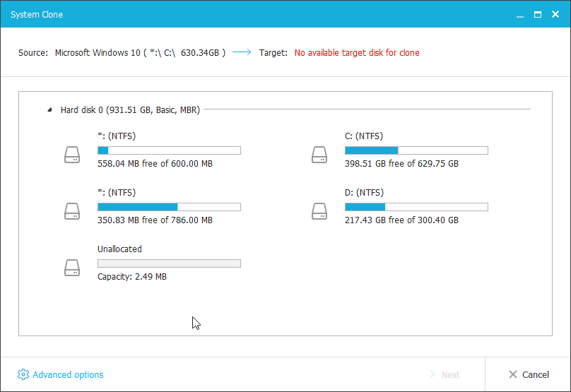
Task: Minimize the System Clone window
Action: tap(518, 14)
